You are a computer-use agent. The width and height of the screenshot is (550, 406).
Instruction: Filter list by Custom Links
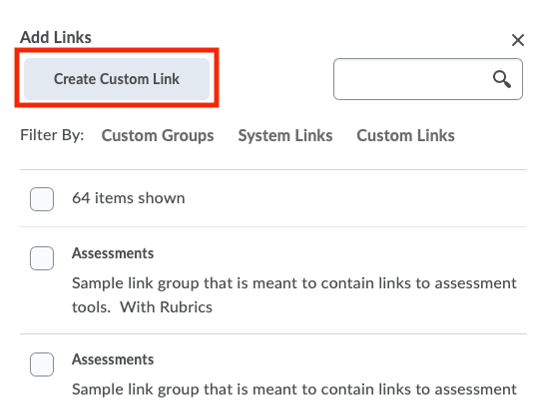click(x=405, y=135)
